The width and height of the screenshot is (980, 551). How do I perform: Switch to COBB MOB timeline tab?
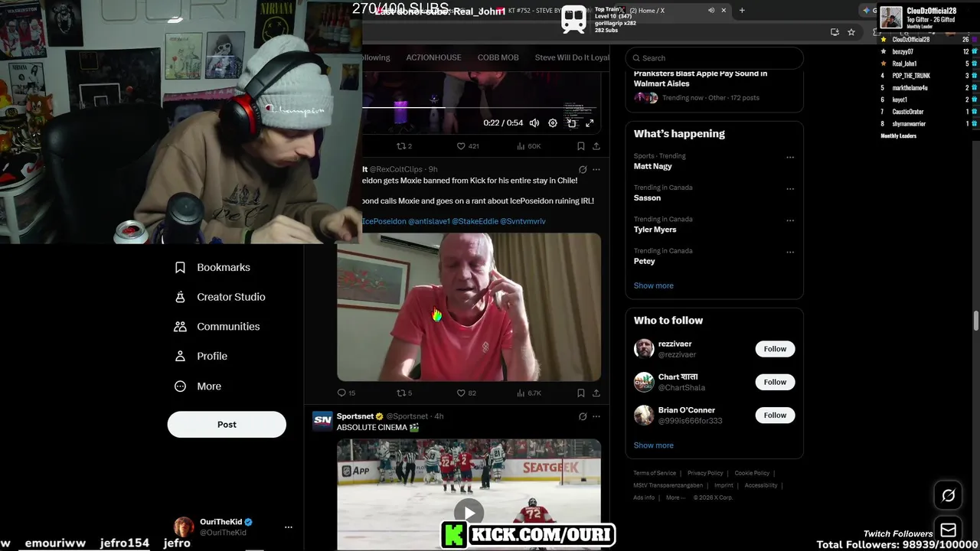point(498,57)
